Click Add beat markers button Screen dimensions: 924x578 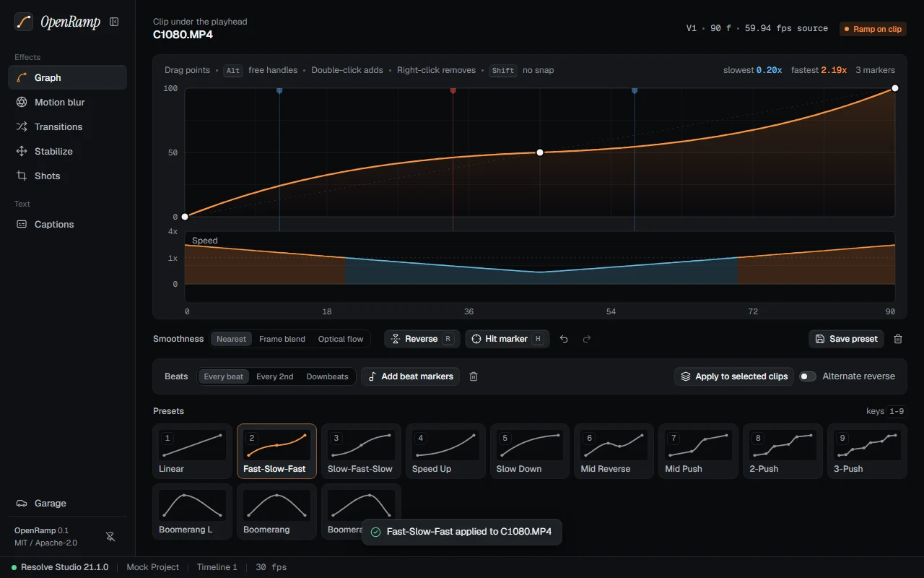click(x=411, y=376)
